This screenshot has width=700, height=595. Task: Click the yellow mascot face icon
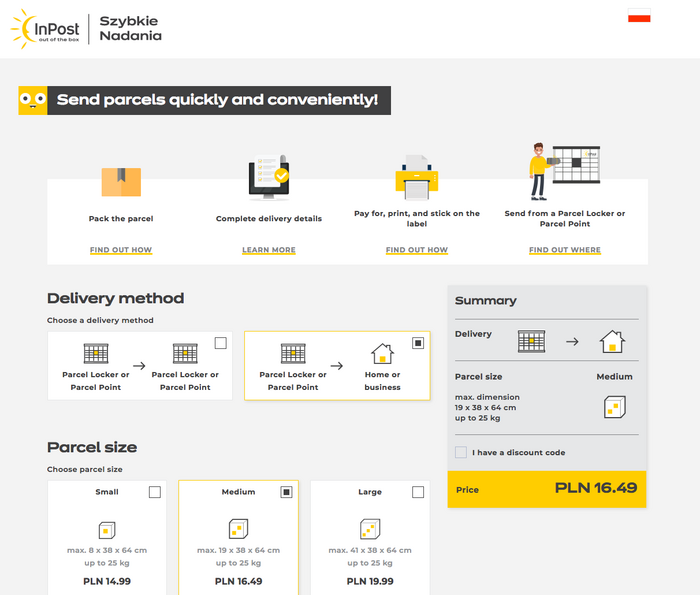[x=33, y=100]
